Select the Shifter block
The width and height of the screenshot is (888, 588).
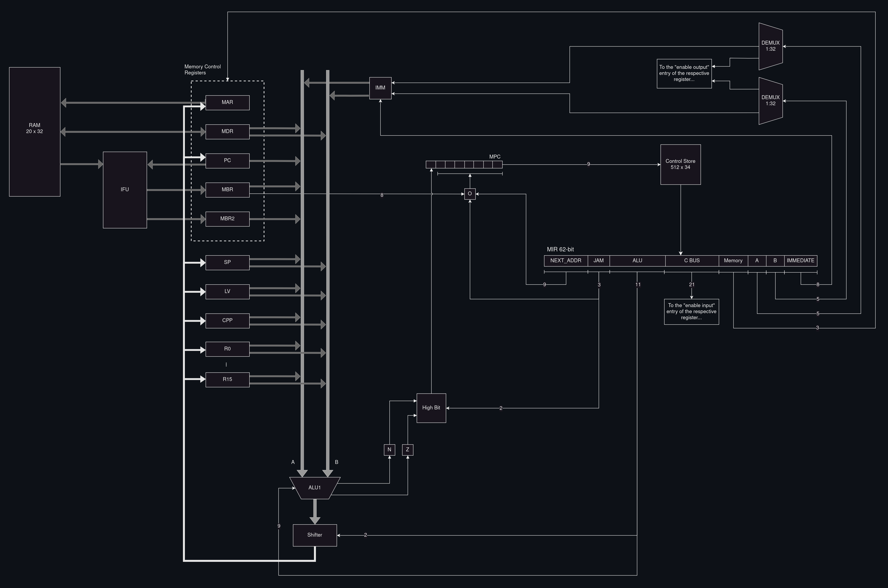tap(314, 535)
